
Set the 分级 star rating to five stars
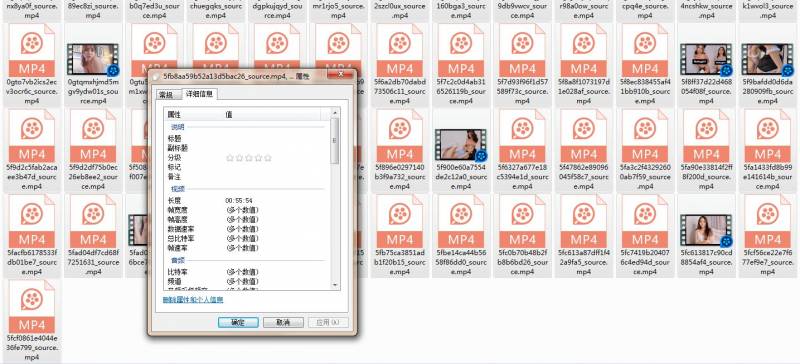coord(268,158)
